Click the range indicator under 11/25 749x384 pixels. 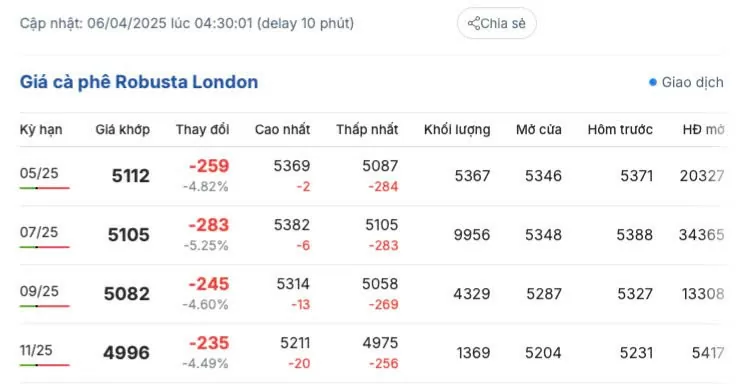point(44,365)
